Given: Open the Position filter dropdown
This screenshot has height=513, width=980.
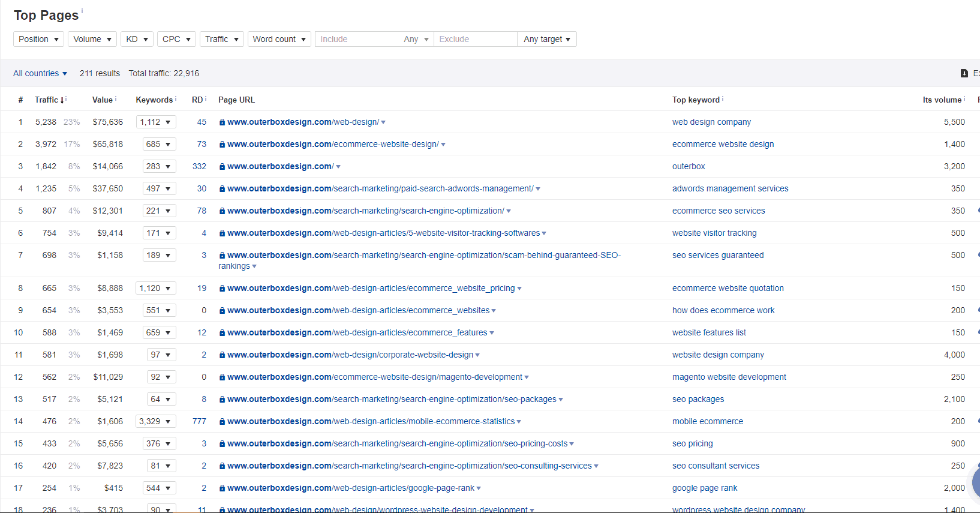Looking at the screenshot, I should tap(38, 39).
